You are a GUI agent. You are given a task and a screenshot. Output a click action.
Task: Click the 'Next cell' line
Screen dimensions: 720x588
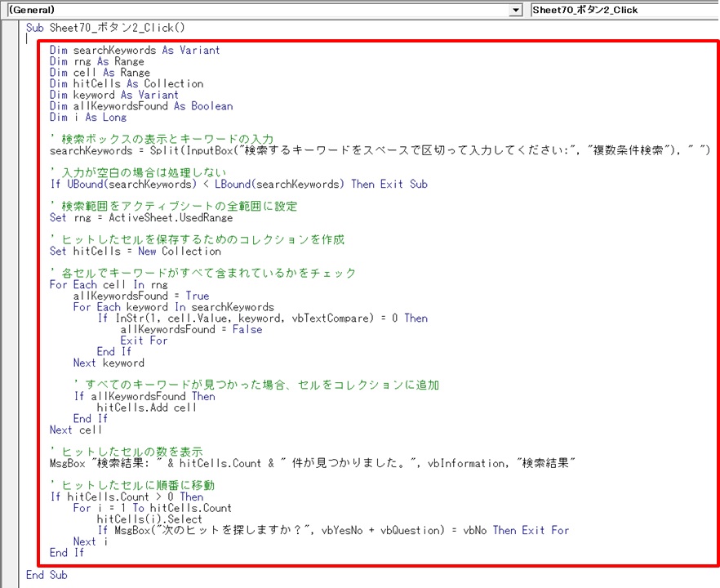[76, 430]
